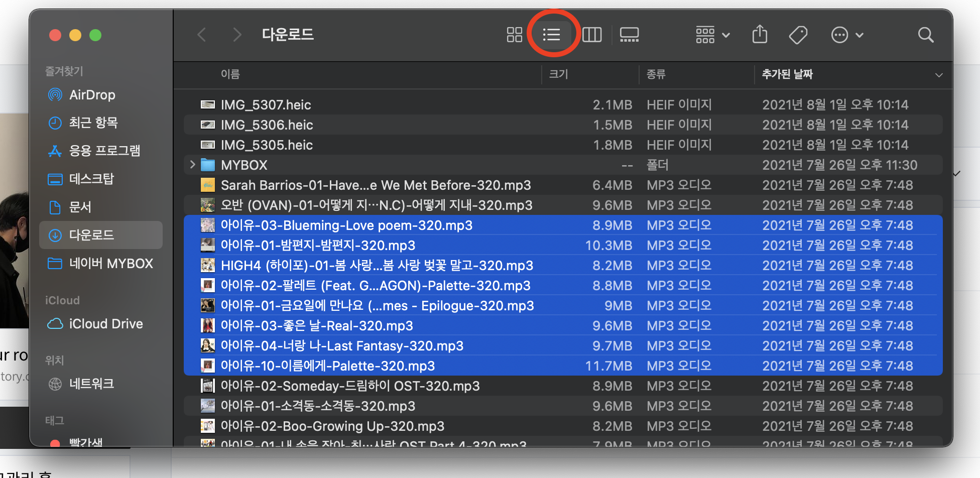The image size is (980, 478).
Task: Open iCloud Drive in the sidebar
Action: click(101, 324)
